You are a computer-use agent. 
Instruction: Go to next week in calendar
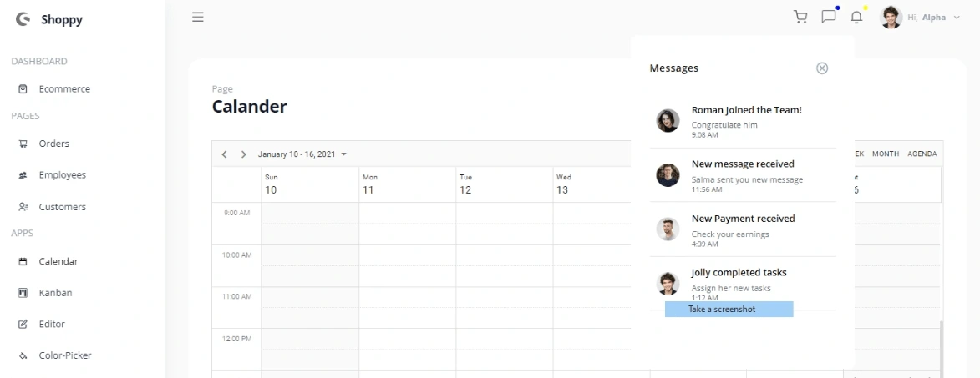point(244,154)
